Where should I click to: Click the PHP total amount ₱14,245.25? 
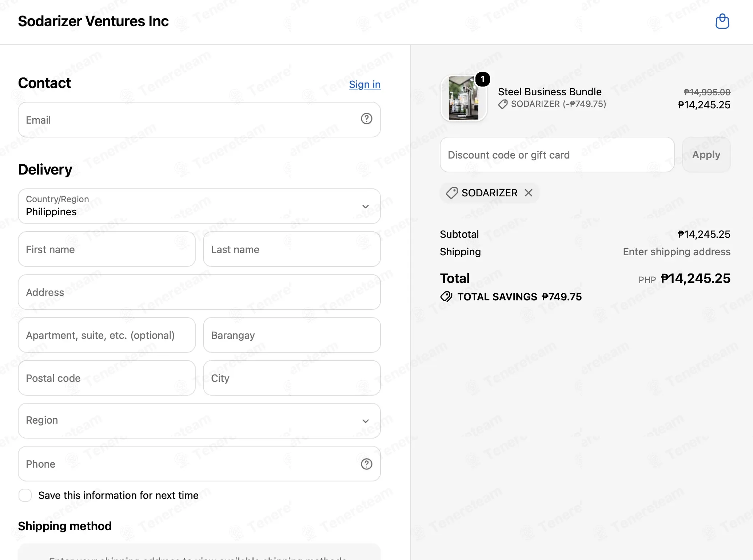695,279
